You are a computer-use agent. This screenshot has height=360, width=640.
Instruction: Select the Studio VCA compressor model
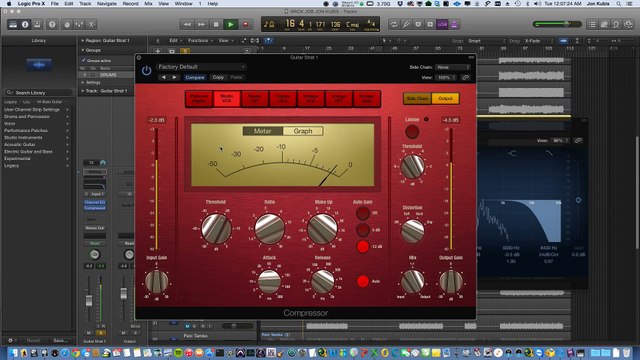[x=227, y=98]
